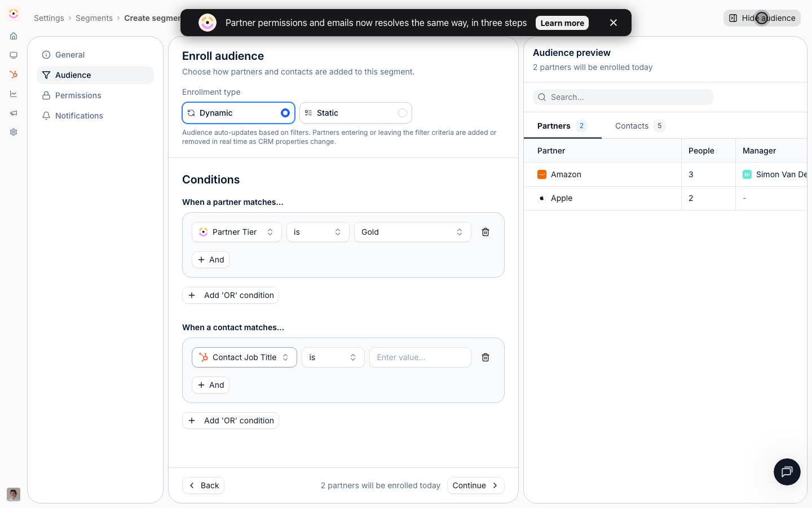Screen dimensions: 812x508
Task: Focus the Enter value input field
Action: click(421, 357)
